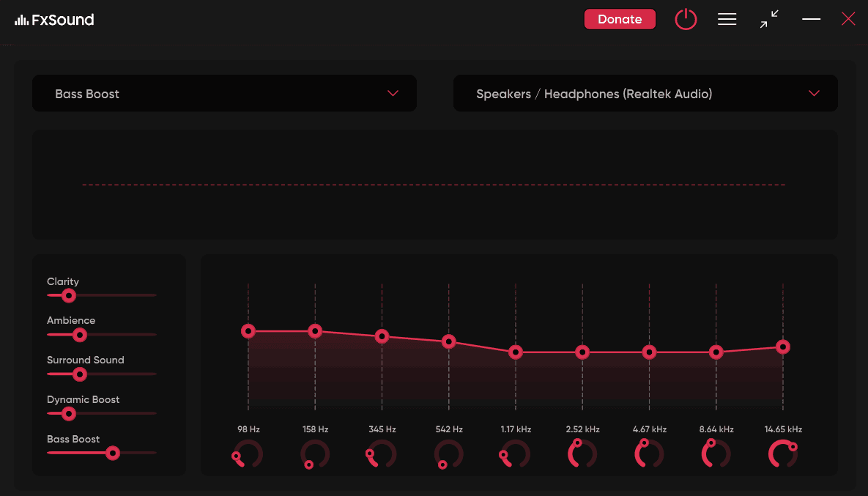
Task: Click the Dynamic Boost slider handle
Action: point(69,413)
